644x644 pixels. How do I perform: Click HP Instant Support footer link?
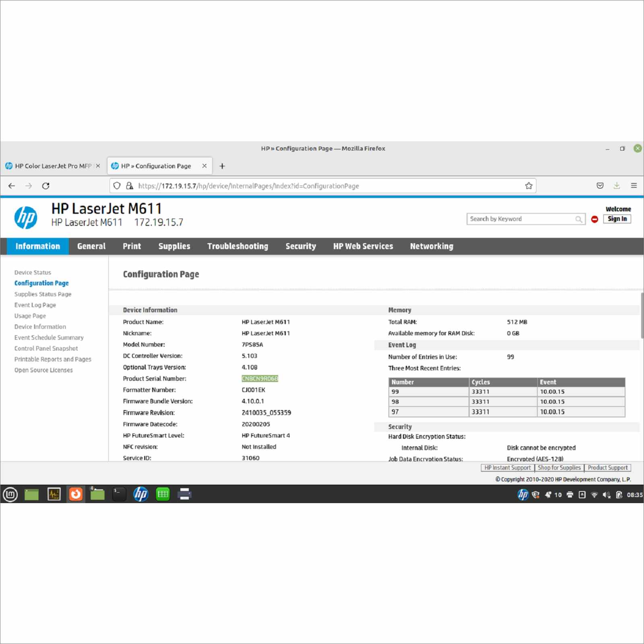pos(508,468)
